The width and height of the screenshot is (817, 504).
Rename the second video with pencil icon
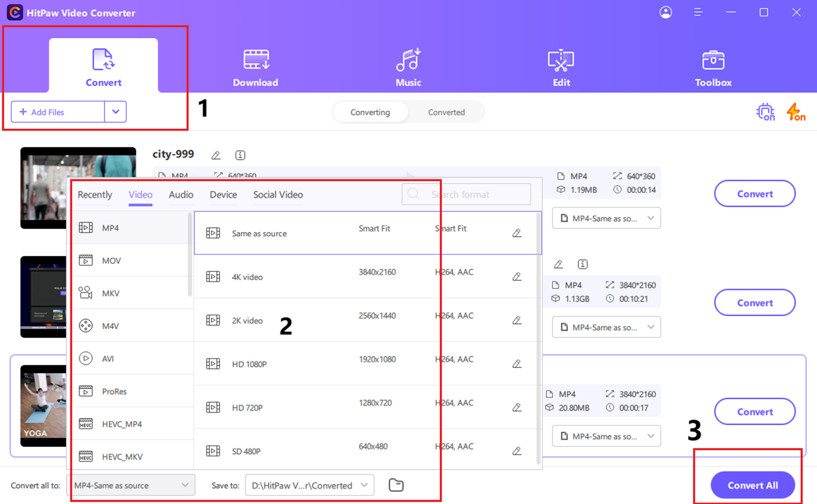click(559, 264)
